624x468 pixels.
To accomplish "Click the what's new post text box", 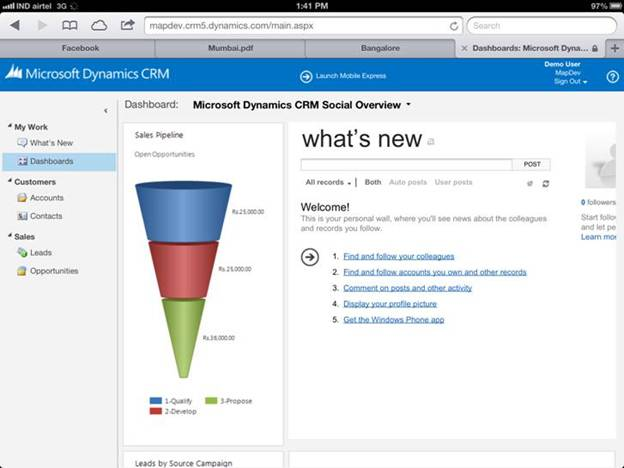I will 406,164.
